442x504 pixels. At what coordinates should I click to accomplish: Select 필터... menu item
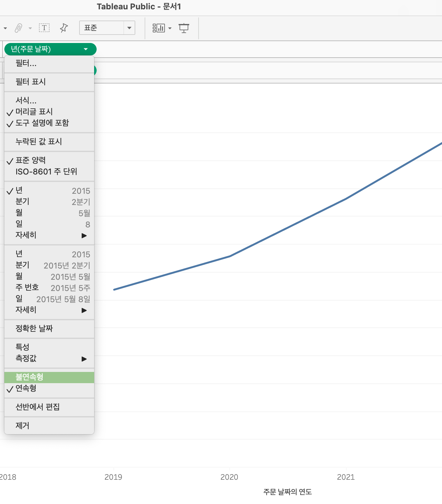(x=49, y=64)
